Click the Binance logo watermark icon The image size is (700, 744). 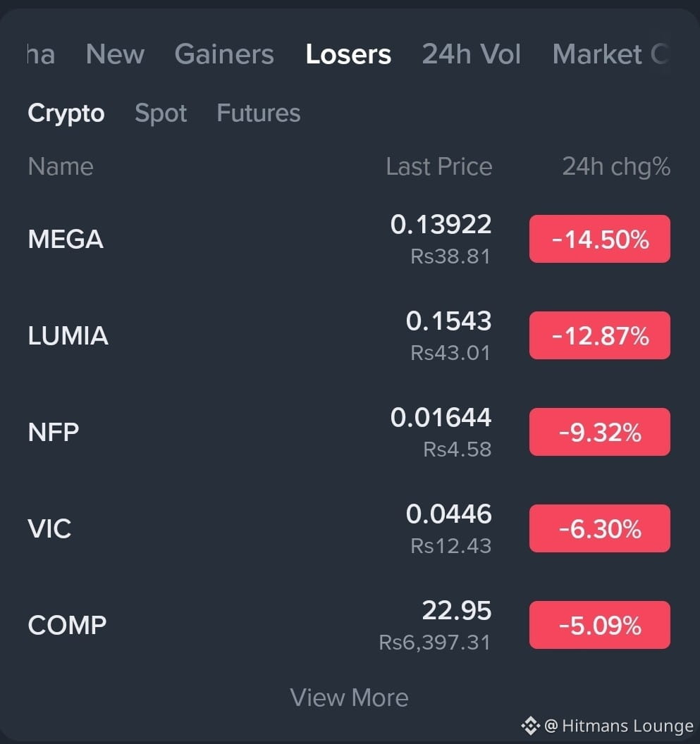tap(530, 726)
